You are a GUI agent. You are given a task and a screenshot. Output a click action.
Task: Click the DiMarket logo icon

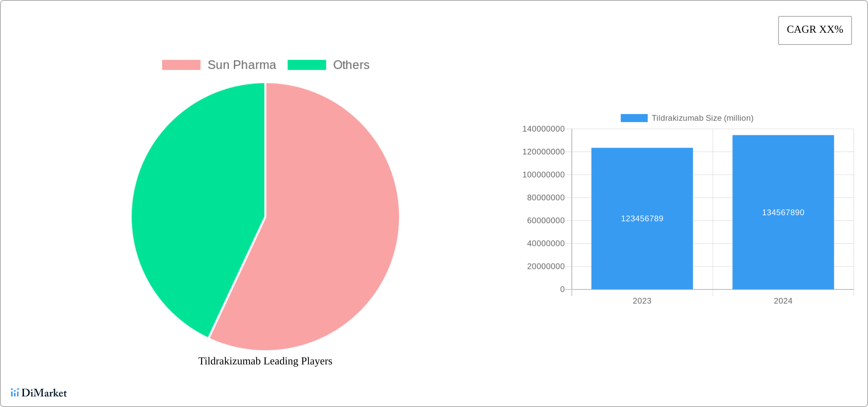(14, 393)
